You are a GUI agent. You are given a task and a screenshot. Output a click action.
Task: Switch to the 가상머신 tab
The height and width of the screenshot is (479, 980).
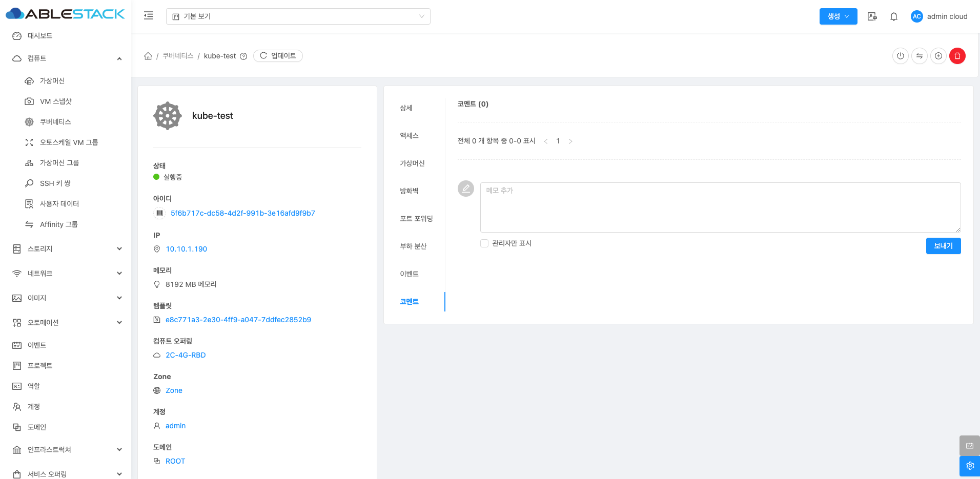412,163
